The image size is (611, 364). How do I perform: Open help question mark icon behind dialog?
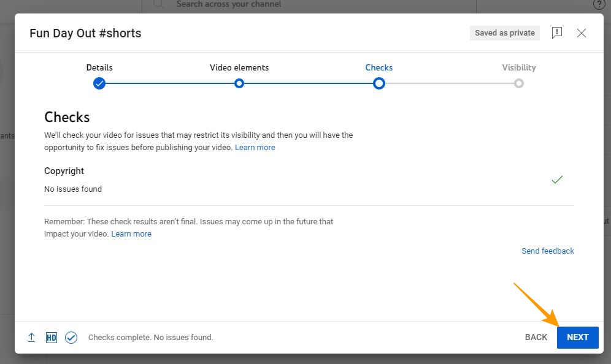(599, 4)
